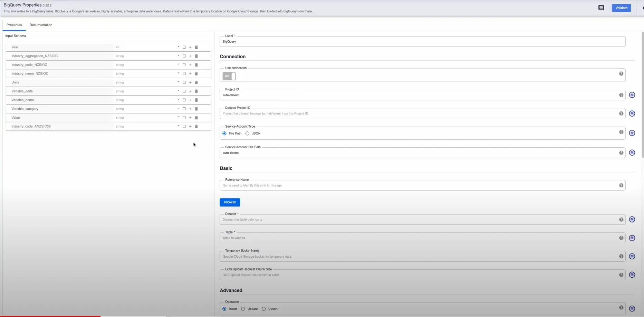Toggle macro for Temporary Bucket Name

pyautogui.click(x=632, y=256)
